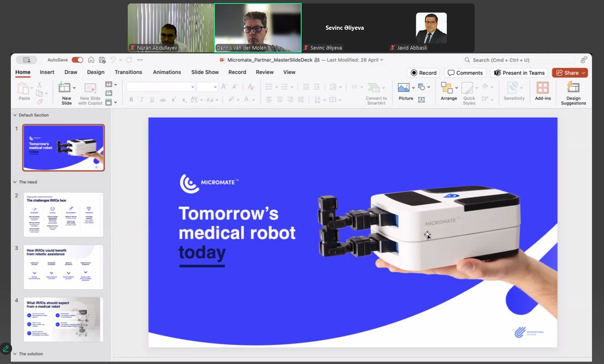Toggle Italic formatting
This screenshot has width=604, height=364.
142,100
